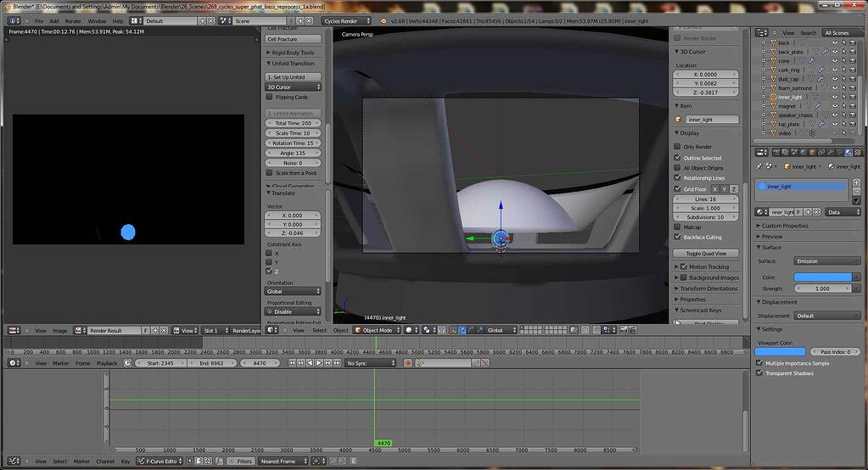This screenshot has width=868, height=470.
Task: Open the Displacement Default dropdown
Action: pos(826,316)
